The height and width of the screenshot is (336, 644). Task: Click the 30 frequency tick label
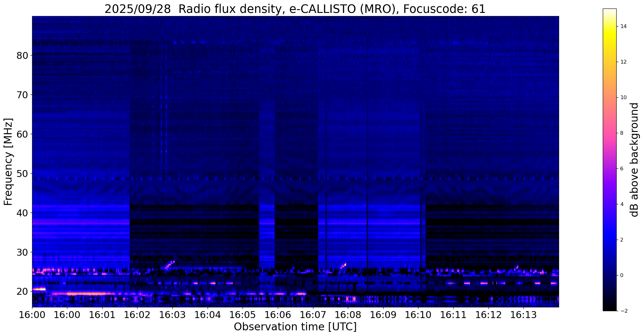tap(22, 253)
